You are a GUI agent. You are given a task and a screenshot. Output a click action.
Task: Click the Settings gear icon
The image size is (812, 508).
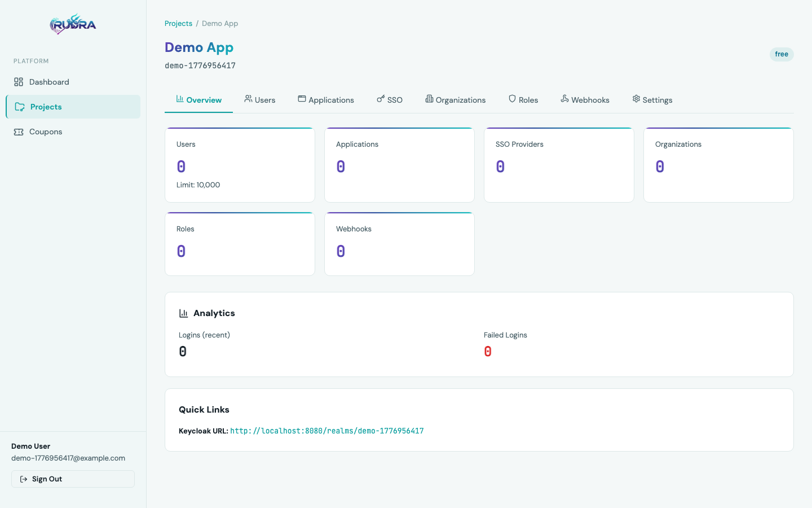pos(636,99)
